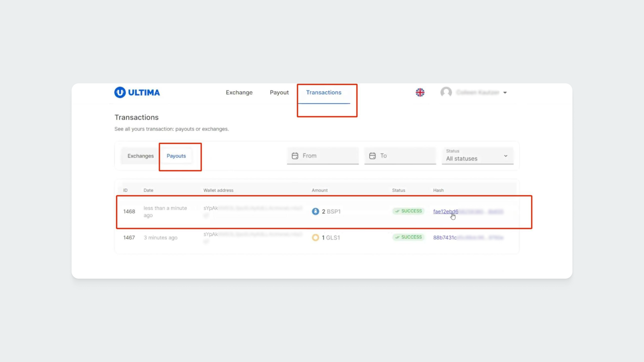Click the SUCCESS badge for transaction 1468
This screenshot has width=644, height=362.
[x=408, y=211]
